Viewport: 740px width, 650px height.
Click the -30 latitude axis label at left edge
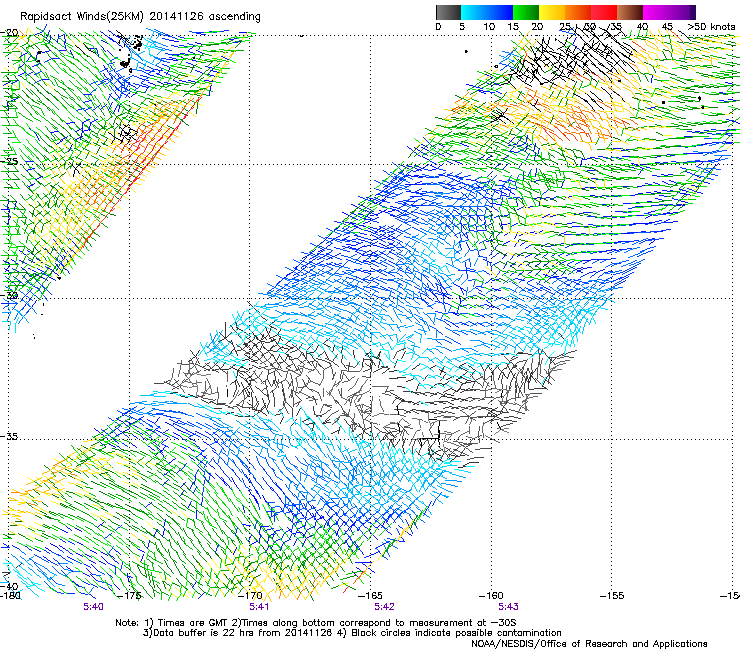pos(9,295)
